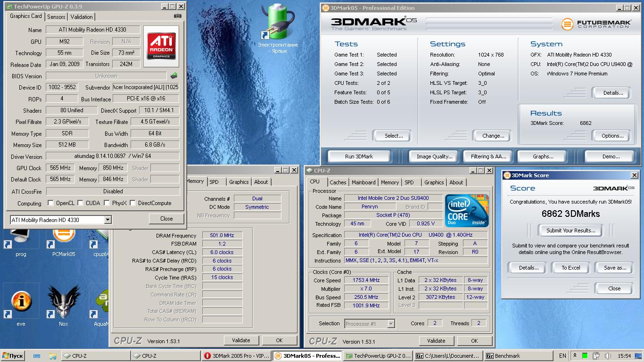This screenshot has height=362, width=644.
Task: Click the Core Speed value 1753.4 MHz
Action: pos(366,280)
